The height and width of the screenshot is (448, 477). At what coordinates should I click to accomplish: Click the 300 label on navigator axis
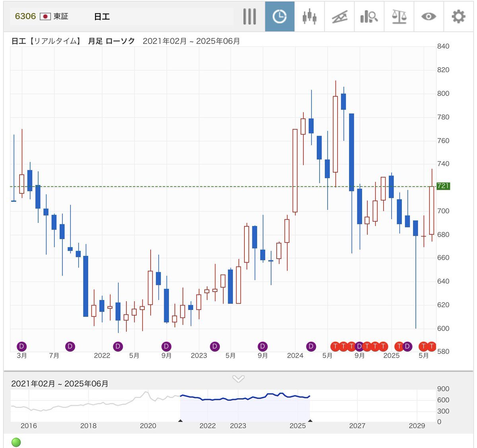443,411
